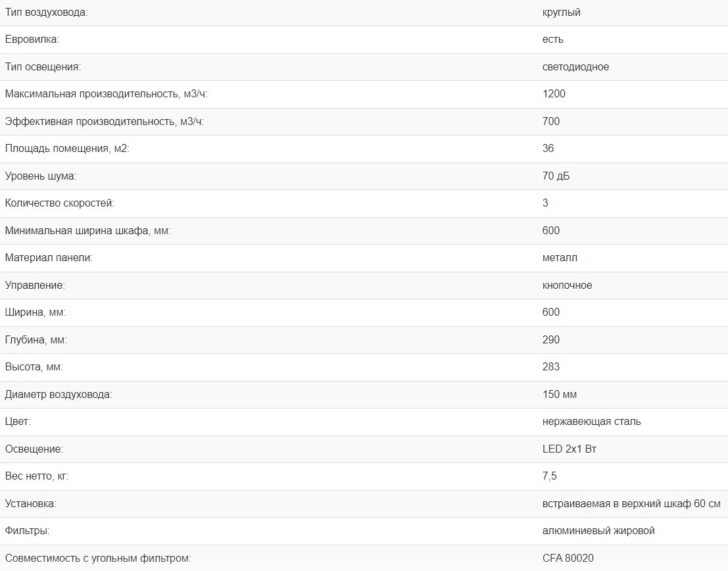Select the 'круглый' duct type value
Screen dimensions: 728x571
point(561,12)
